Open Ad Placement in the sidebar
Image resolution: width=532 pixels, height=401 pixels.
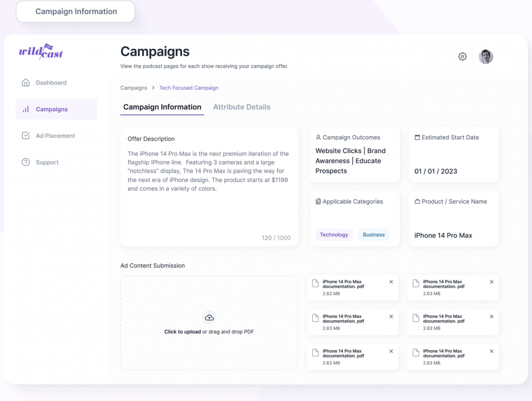[56, 136]
